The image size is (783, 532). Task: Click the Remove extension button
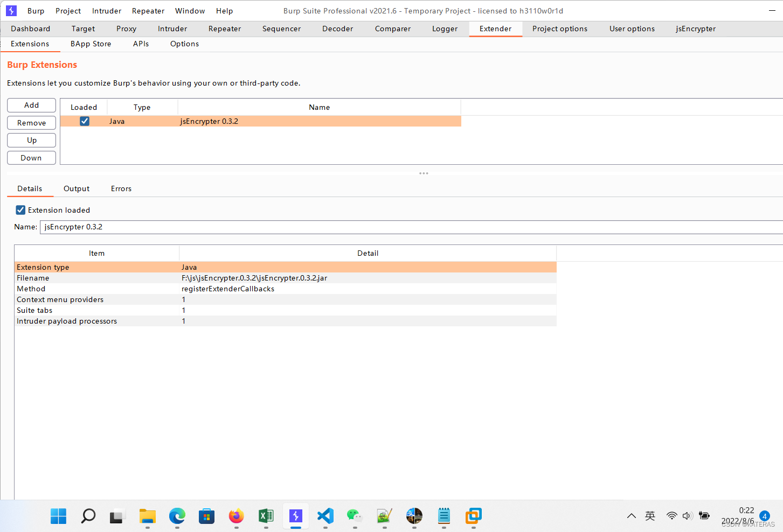pyautogui.click(x=32, y=123)
